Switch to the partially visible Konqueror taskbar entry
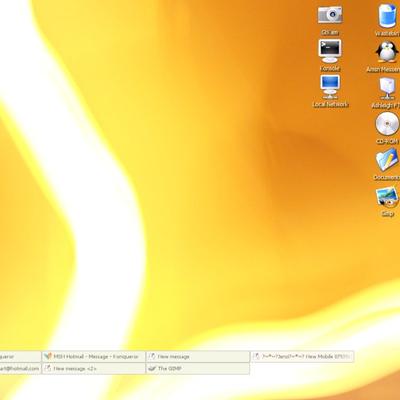400x400 pixels. tap(20, 356)
